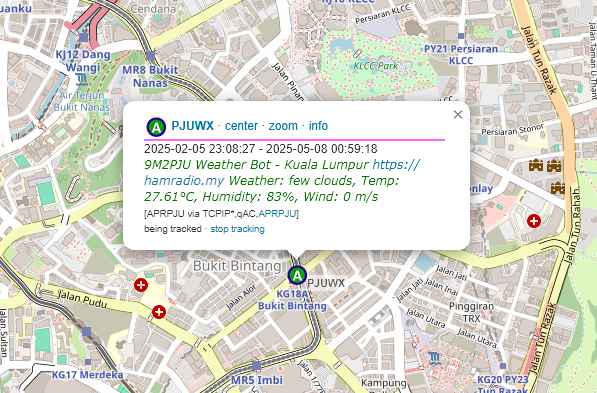Click the Jalan Tun Razak label beside Pinggiran TRX
This screenshot has height=393, width=597.
point(544,337)
